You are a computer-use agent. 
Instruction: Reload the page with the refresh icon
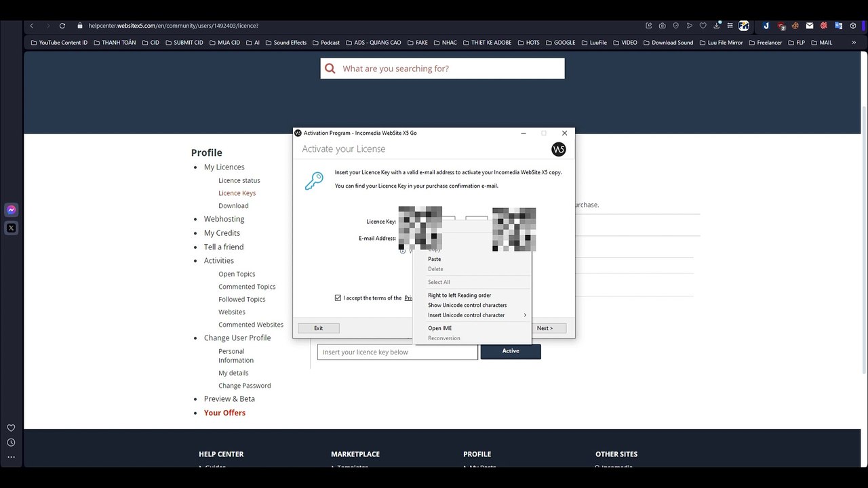62,26
